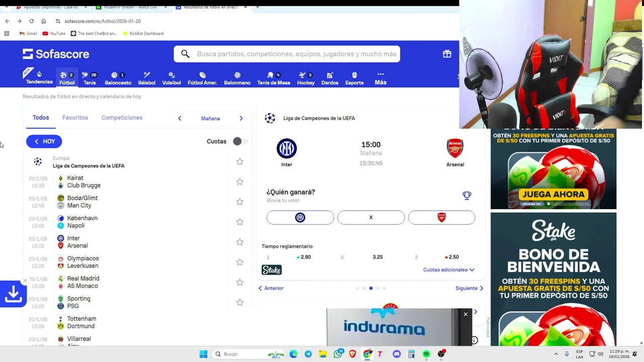Image resolution: width=644 pixels, height=362 pixels.
Task: Open Liga de Campeones de la UEFA link in match card
Action: point(319,118)
